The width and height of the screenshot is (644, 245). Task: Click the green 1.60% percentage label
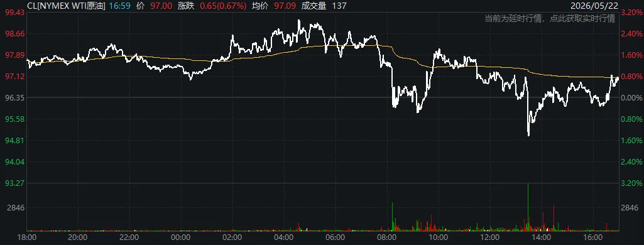click(x=632, y=141)
